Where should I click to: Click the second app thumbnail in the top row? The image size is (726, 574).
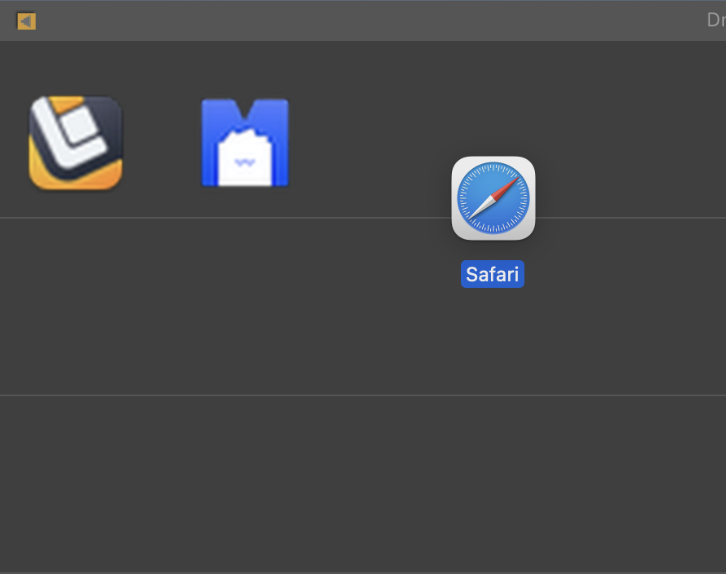pyautogui.click(x=245, y=143)
